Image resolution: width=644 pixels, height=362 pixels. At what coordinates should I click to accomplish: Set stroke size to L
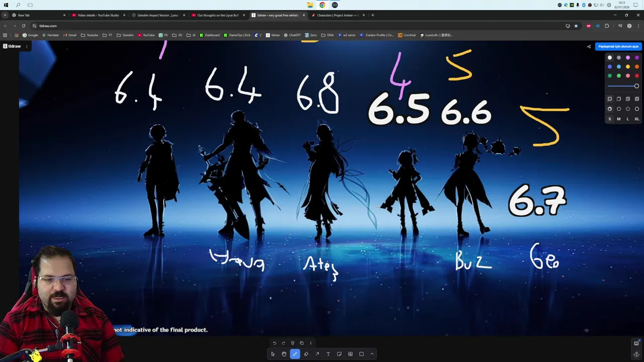pos(628,119)
